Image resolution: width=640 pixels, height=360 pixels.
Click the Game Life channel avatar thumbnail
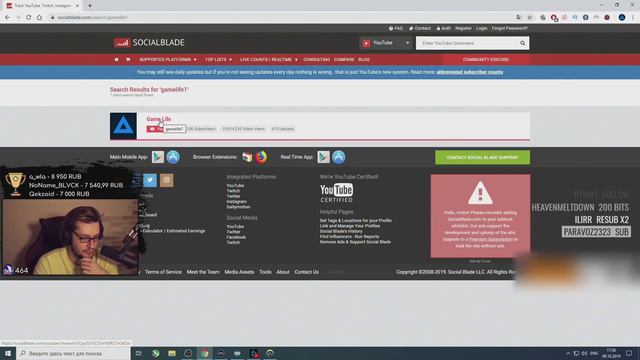pyautogui.click(x=123, y=126)
